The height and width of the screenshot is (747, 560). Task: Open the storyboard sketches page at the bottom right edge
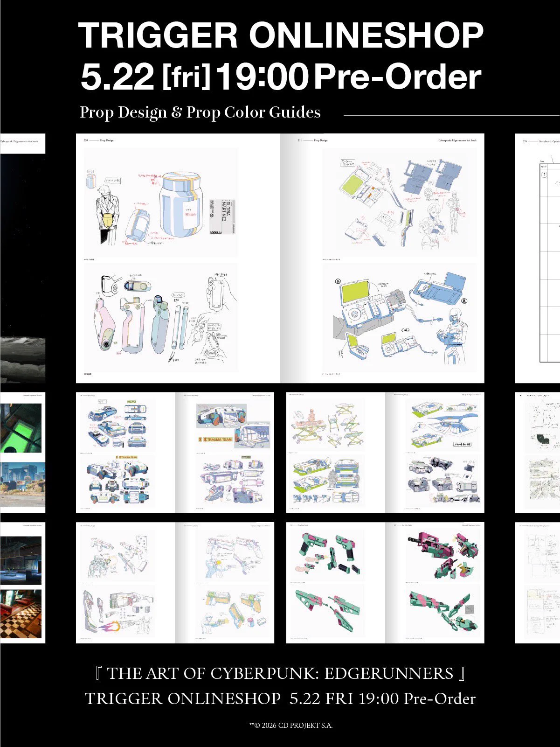coord(538,583)
